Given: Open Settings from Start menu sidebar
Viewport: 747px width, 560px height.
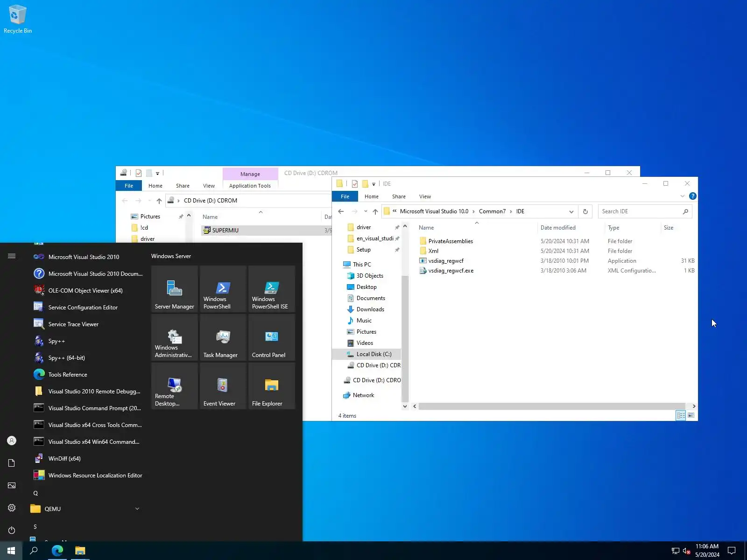Looking at the screenshot, I should [12, 508].
